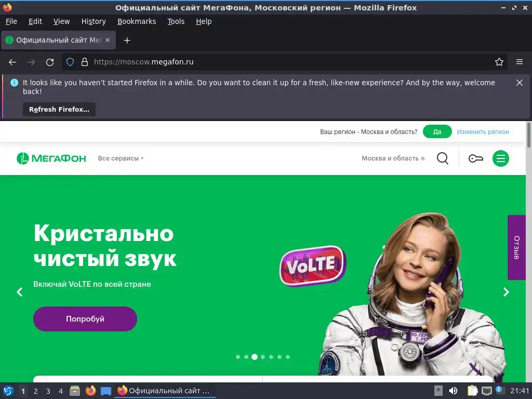Open the green hamburger site menu
The height and width of the screenshot is (399, 532).
tap(501, 158)
